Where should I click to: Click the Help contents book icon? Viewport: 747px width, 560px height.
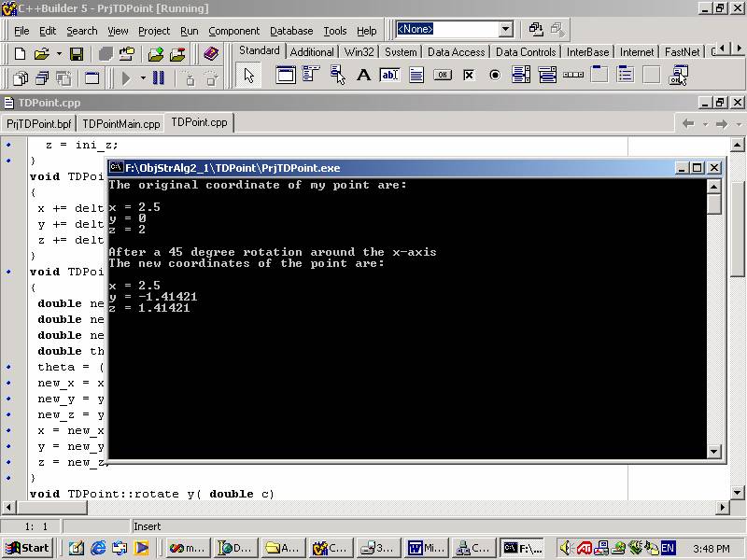click(x=211, y=54)
